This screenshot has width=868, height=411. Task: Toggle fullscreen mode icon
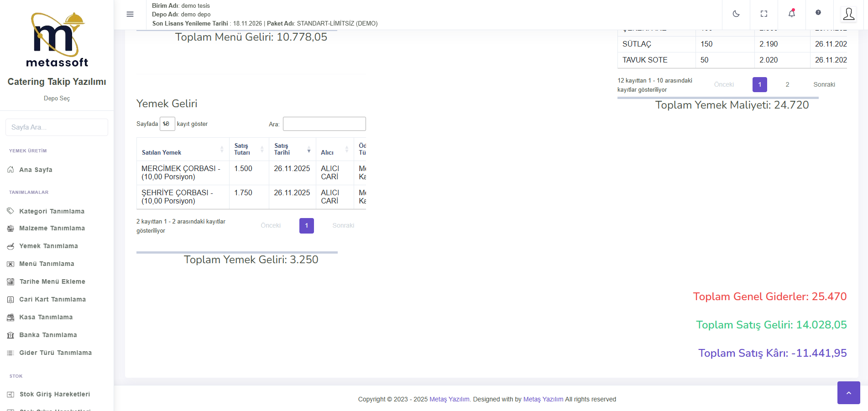point(764,14)
